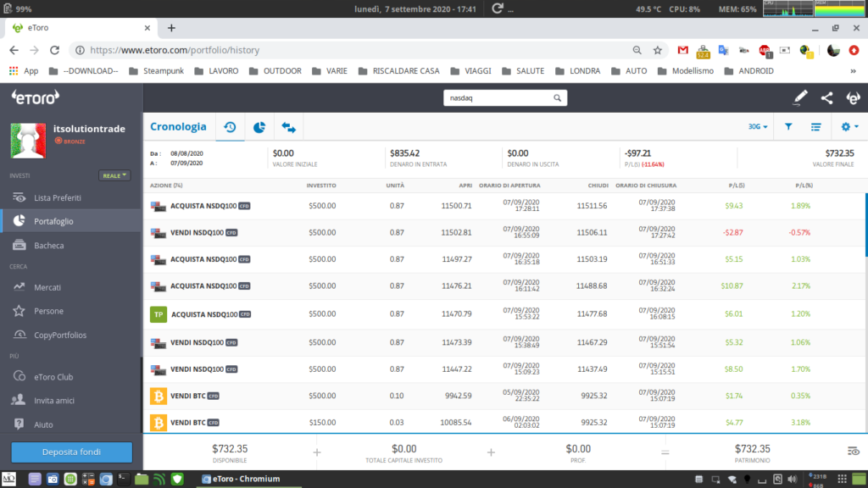Click the list view icon in toolbar

[816, 127]
